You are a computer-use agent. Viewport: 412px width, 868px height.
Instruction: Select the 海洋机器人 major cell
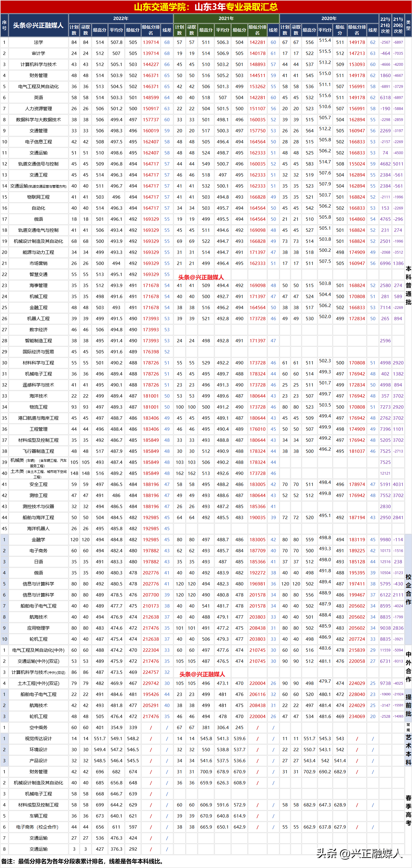coord(39,529)
